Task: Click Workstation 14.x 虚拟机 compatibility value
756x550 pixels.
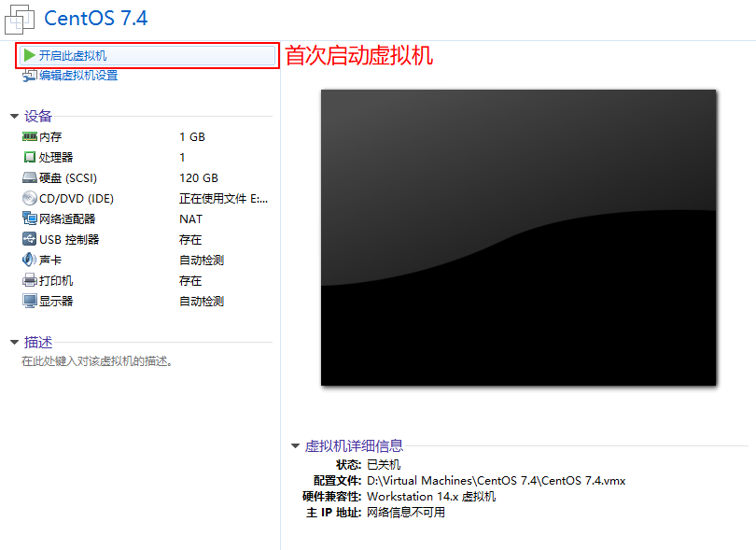Action: click(x=431, y=497)
